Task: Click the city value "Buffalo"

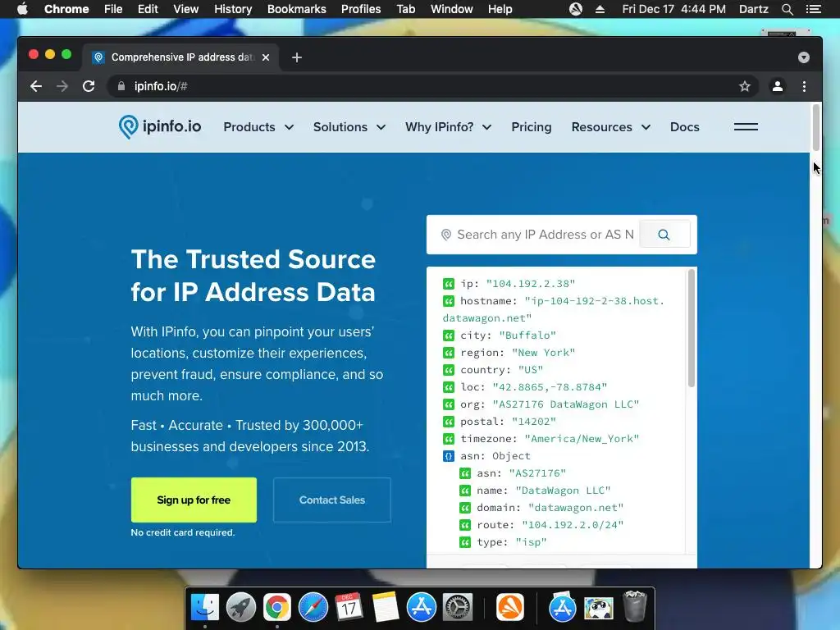Action: (x=527, y=336)
